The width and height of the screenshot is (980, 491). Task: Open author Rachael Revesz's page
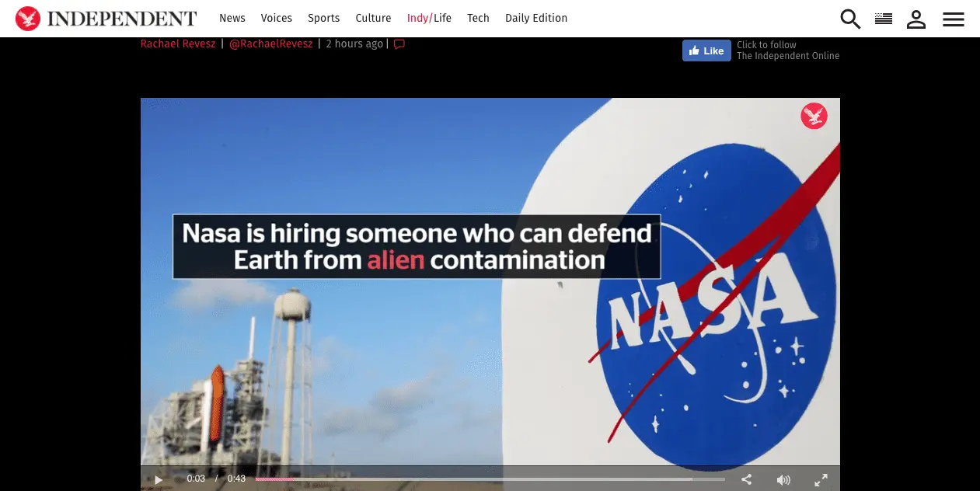178,44
